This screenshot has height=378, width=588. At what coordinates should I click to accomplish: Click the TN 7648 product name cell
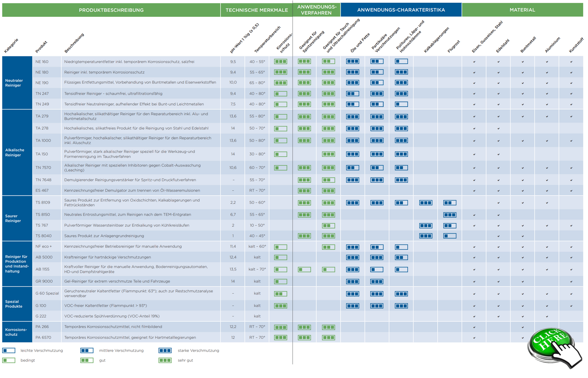tap(43, 180)
